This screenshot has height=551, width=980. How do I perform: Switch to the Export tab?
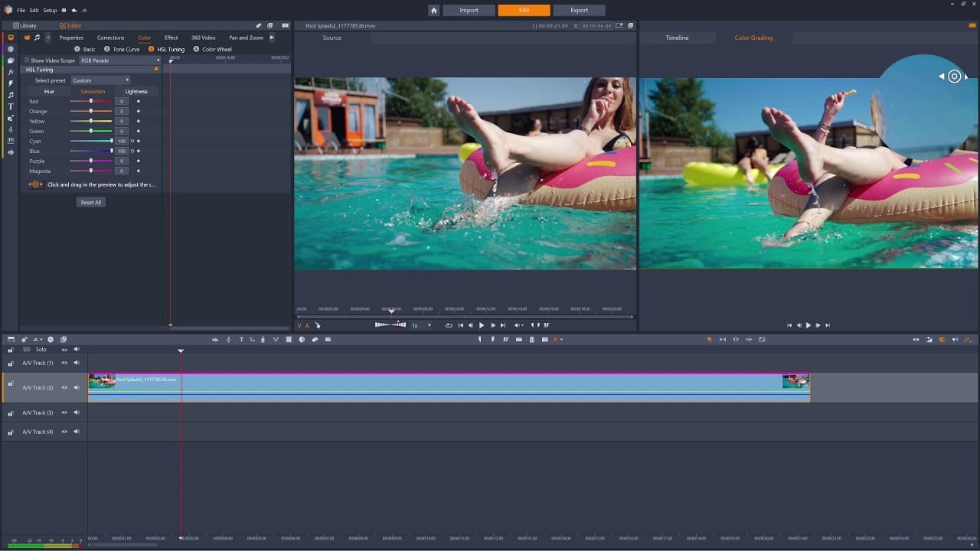point(580,10)
